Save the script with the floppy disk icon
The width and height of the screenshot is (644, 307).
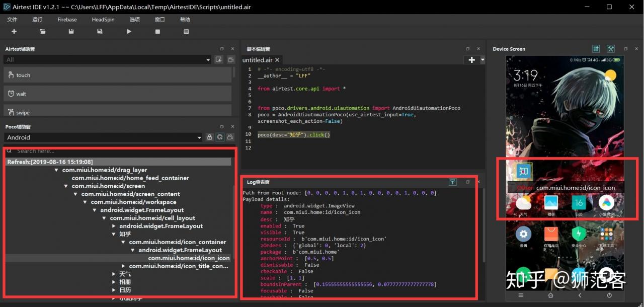coord(71,32)
